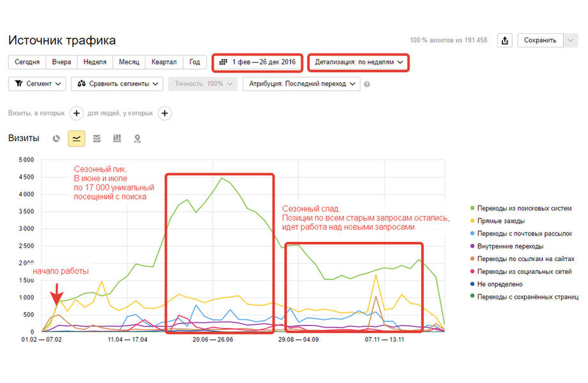Select the stacked area chart icon
The width and height of the screenshot is (588, 383).
(x=97, y=139)
